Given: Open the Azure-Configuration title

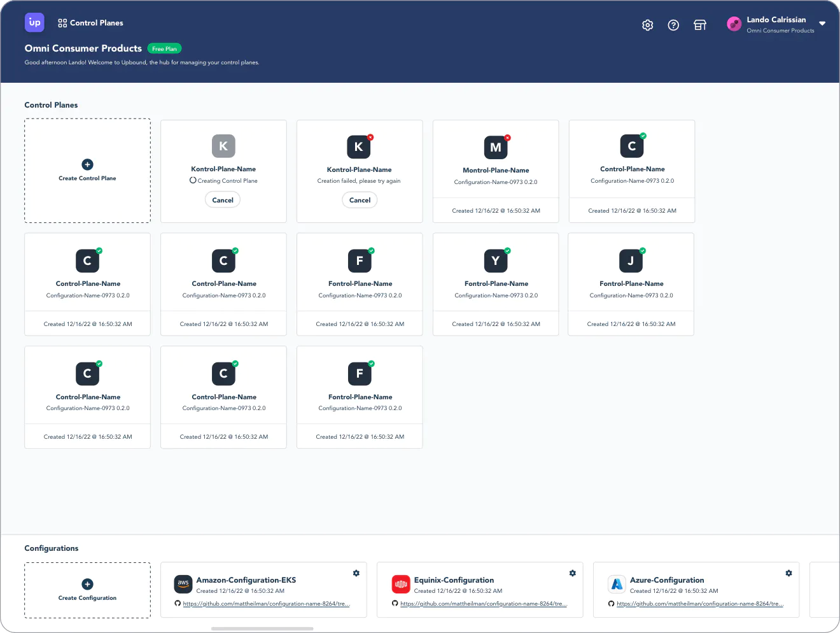Looking at the screenshot, I should (667, 580).
